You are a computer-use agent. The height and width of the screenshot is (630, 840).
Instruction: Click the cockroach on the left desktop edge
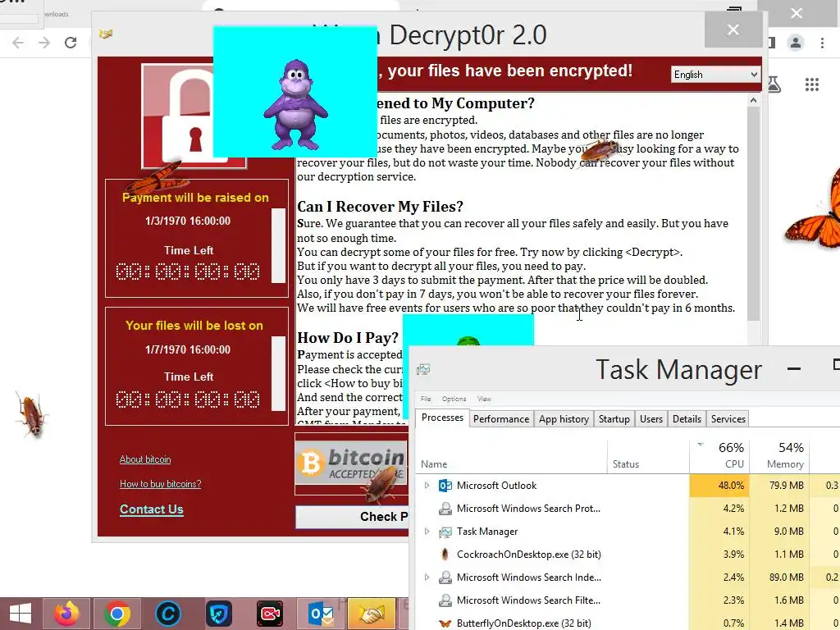coord(32,414)
